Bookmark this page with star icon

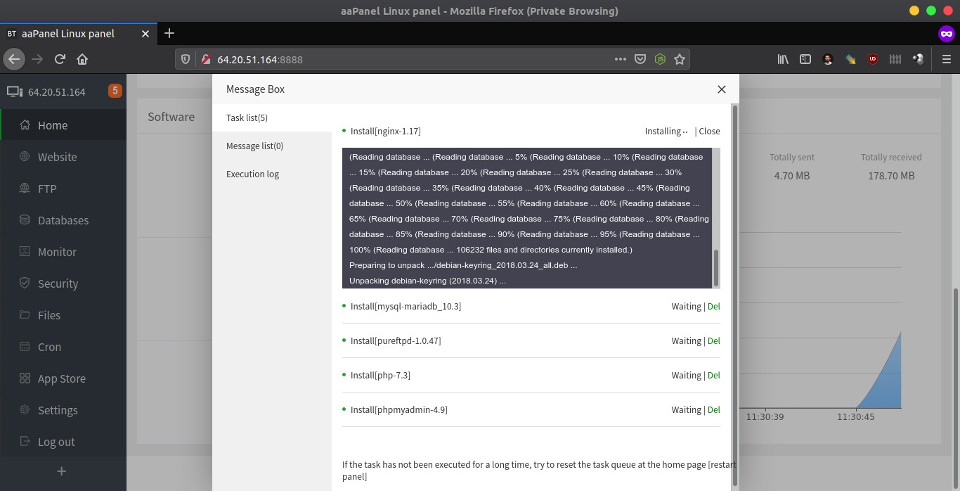[679, 59]
